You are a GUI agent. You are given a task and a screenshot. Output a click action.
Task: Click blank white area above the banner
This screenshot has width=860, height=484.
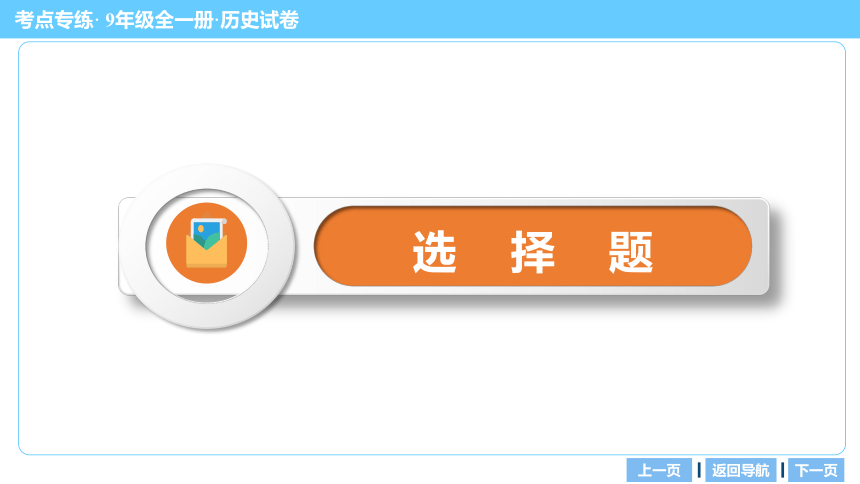[x=432, y=110]
